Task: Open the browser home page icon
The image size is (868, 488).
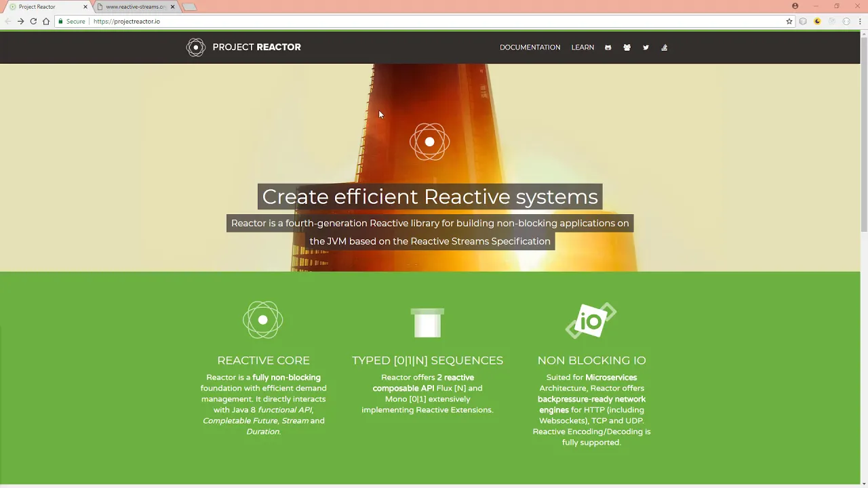Action: click(x=46, y=22)
